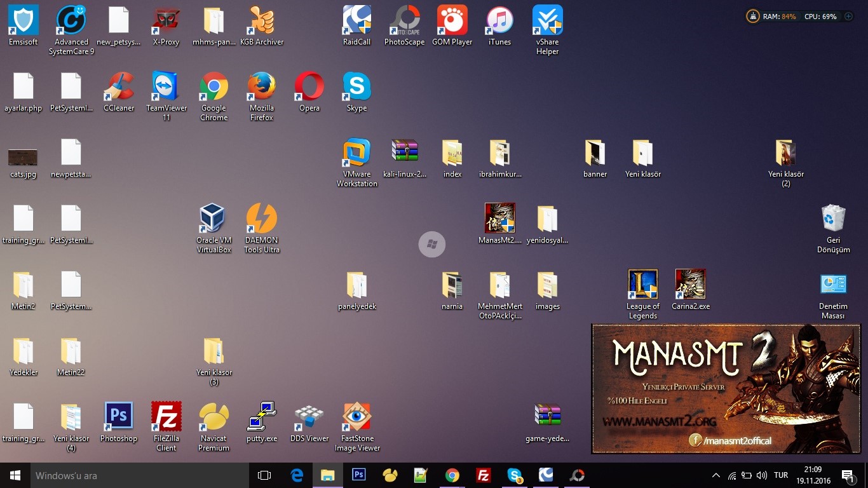Image resolution: width=868 pixels, height=488 pixels.
Task: Select the new_petsys file icon
Action: pyautogui.click(x=119, y=26)
